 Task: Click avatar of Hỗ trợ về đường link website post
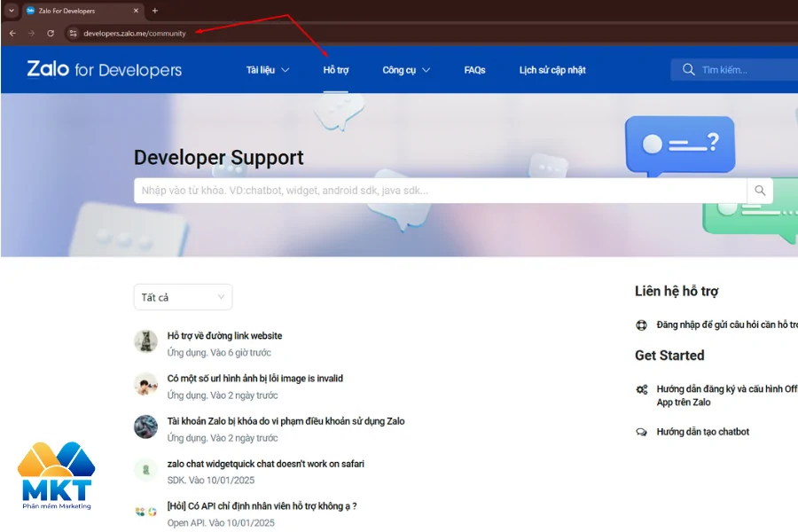coord(145,341)
